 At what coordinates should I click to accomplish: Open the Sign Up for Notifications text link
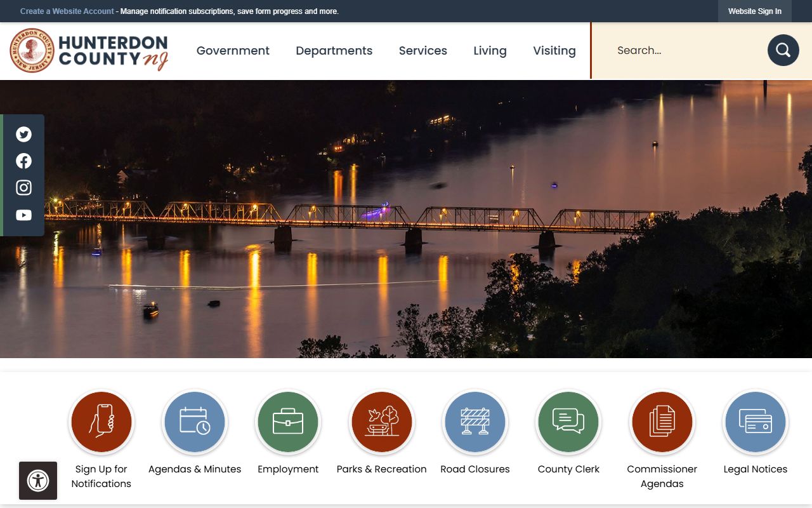[x=101, y=476]
